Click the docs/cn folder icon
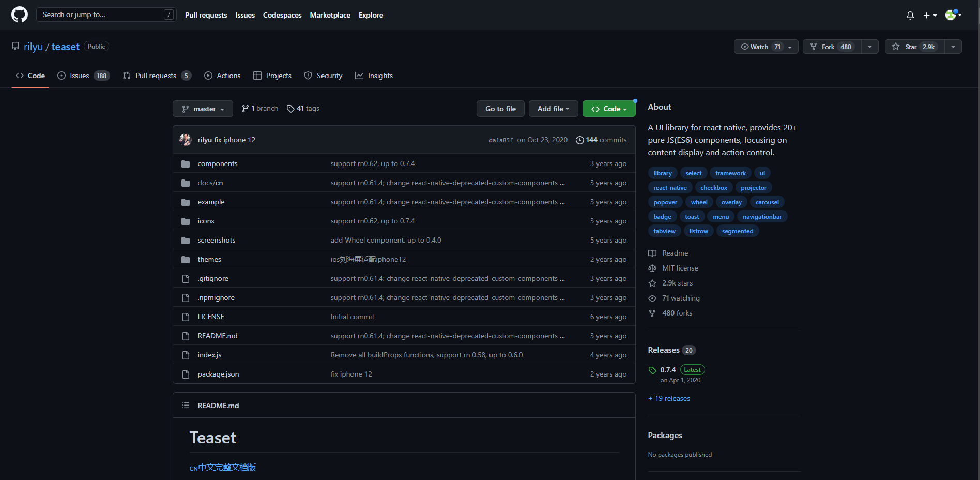980x480 pixels. (186, 183)
